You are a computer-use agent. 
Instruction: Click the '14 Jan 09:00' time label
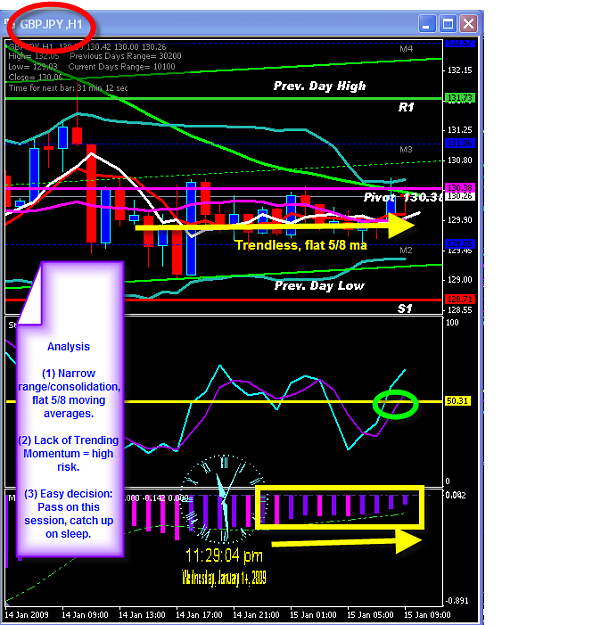[84, 615]
